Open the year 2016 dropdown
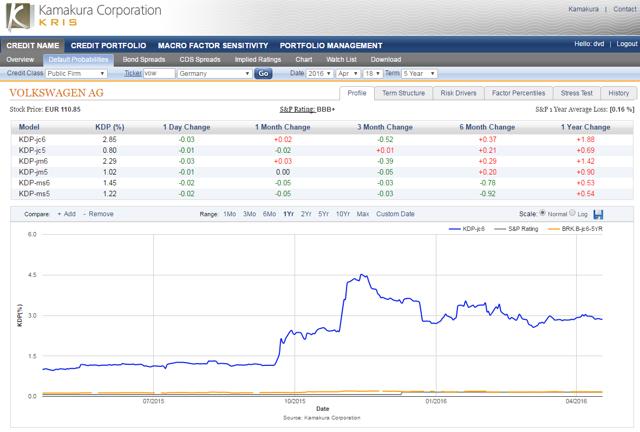Viewport: 640px width, 432px height. coord(320,73)
